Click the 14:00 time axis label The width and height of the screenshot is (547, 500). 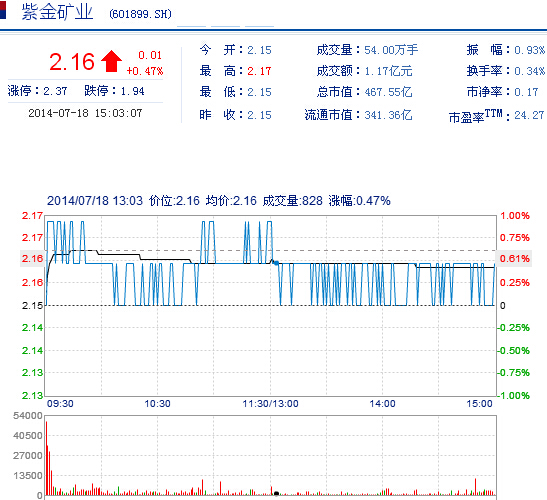click(x=382, y=404)
